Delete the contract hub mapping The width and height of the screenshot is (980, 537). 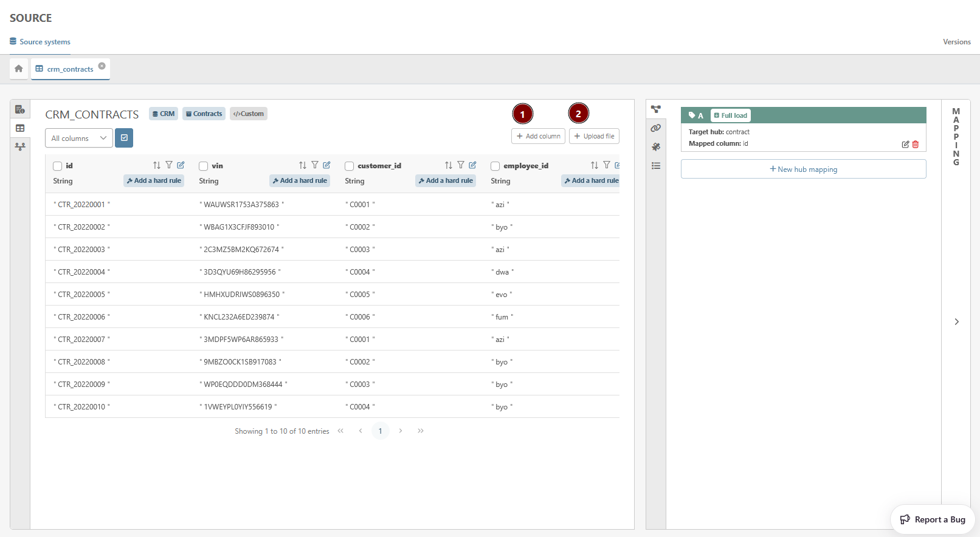[916, 145]
